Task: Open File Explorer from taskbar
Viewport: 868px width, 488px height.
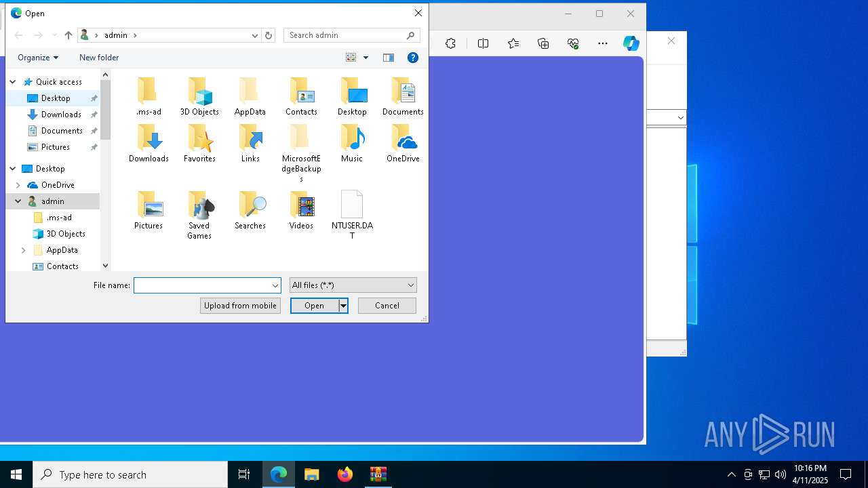Action: tap(312, 474)
